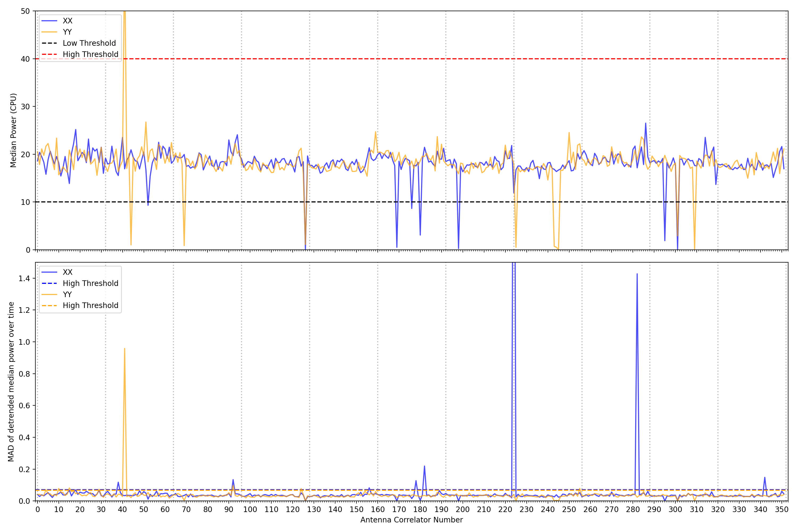Click the YY spike peak near antenna 41 in bottom plot

124,348
